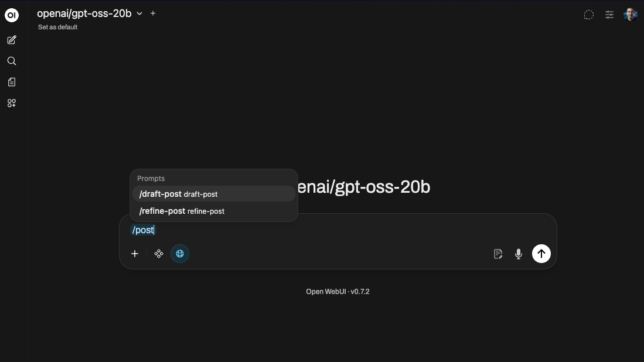The image size is (644, 362).
Task: Toggle temporary chat dashed-circle icon
Action: click(x=588, y=15)
